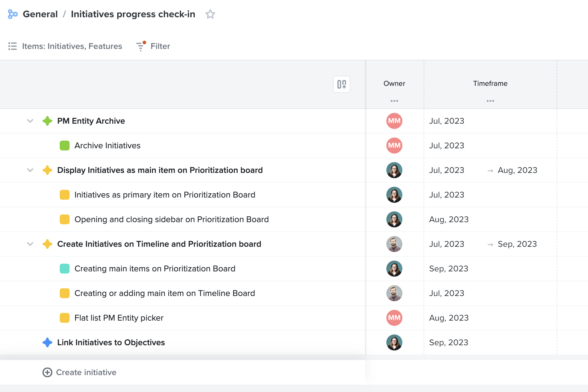The image size is (588, 392).
Task: Click the teal square beside Creating main items on Prioritization Board
Action: [x=65, y=269]
